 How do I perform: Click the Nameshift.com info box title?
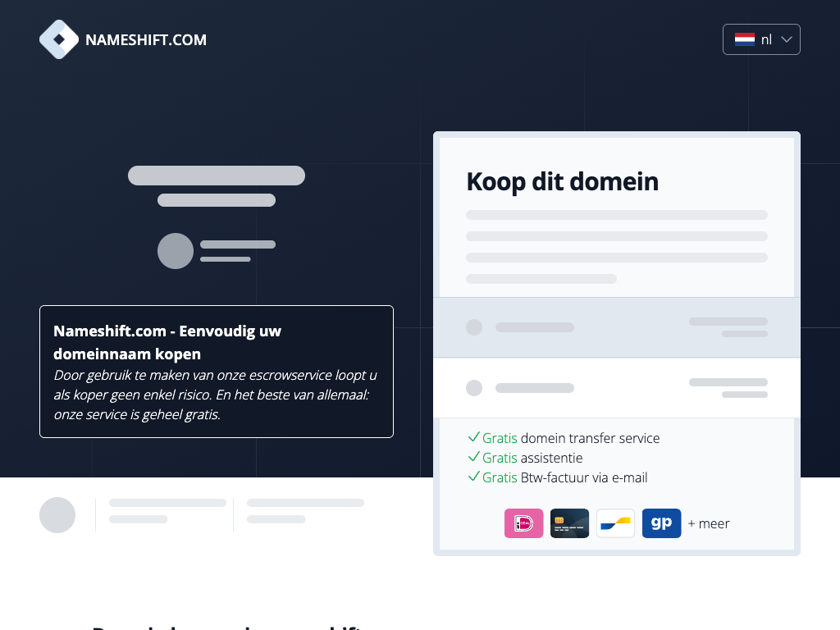coord(167,342)
